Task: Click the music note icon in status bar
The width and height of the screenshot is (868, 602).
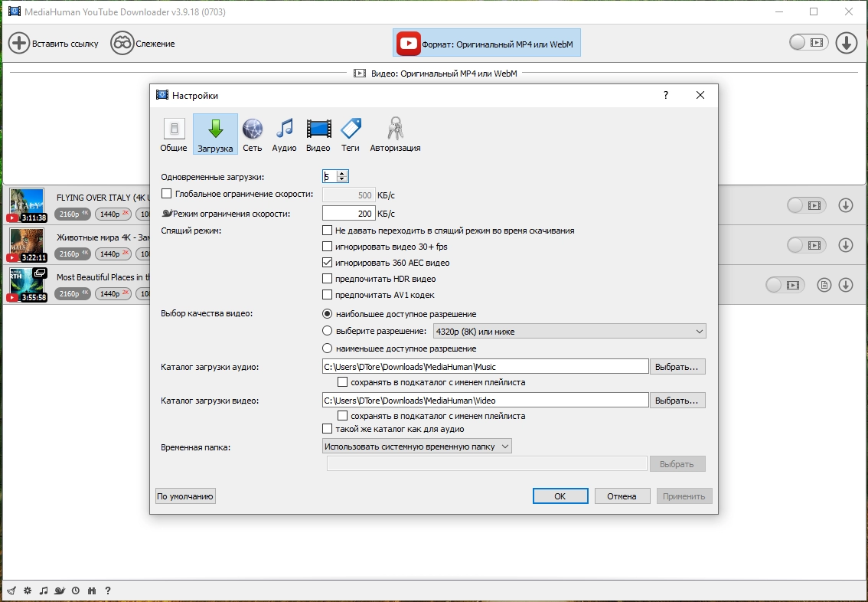Action: tap(44, 591)
